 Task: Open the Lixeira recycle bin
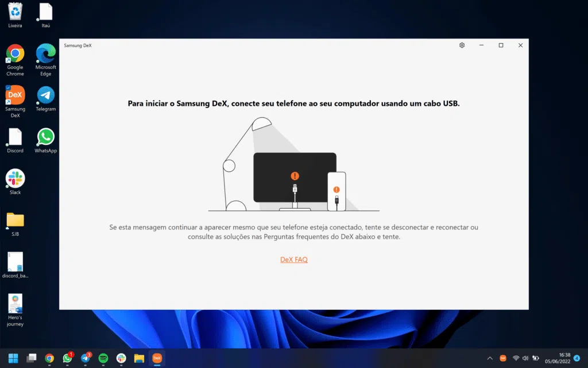[14, 13]
